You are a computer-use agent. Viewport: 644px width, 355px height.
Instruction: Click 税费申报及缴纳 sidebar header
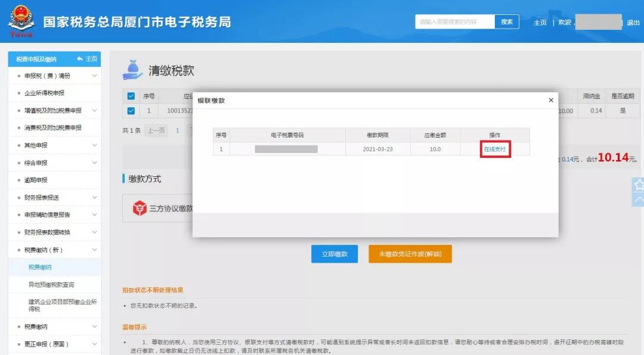(36, 59)
